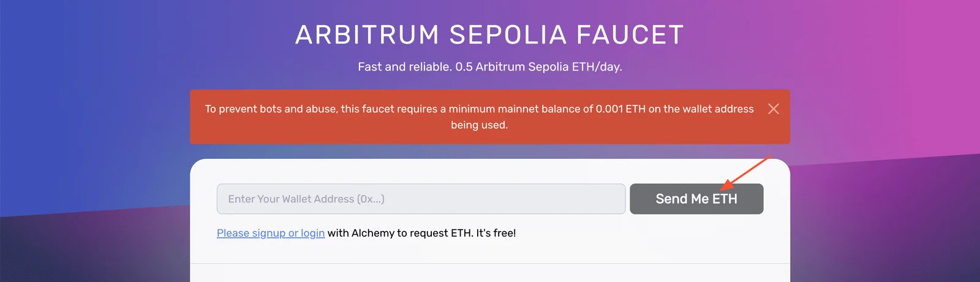
Task: Open the Please signup or login link
Action: pos(271,233)
